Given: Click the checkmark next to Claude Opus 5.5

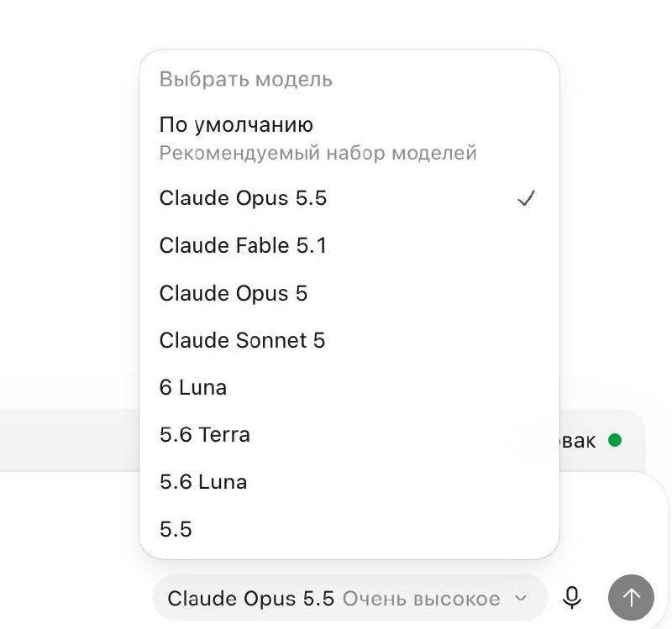Looking at the screenshot, I should 526,198.
